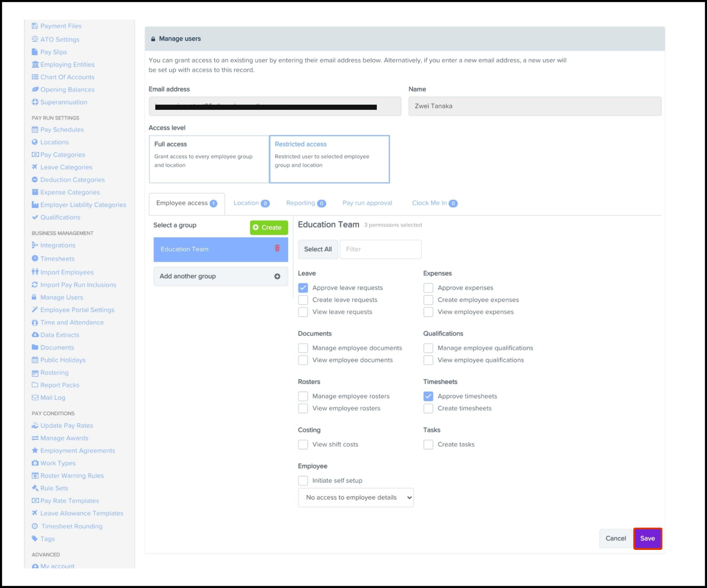Choose the Full access level card
The image size is (707, 588).
(209, 159)
